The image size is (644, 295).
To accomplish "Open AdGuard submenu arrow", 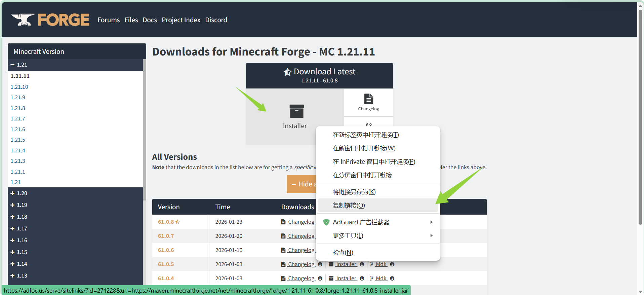I will [x=431, y=222].
